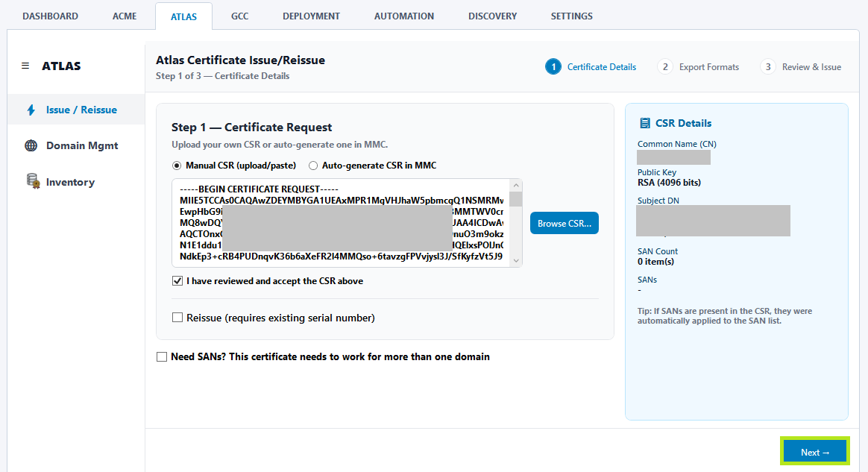Image resolution: width=868 pixels, height=472 pixels.
Task: Click the 0 item(s) SAN count
Action: click(655, 262)
